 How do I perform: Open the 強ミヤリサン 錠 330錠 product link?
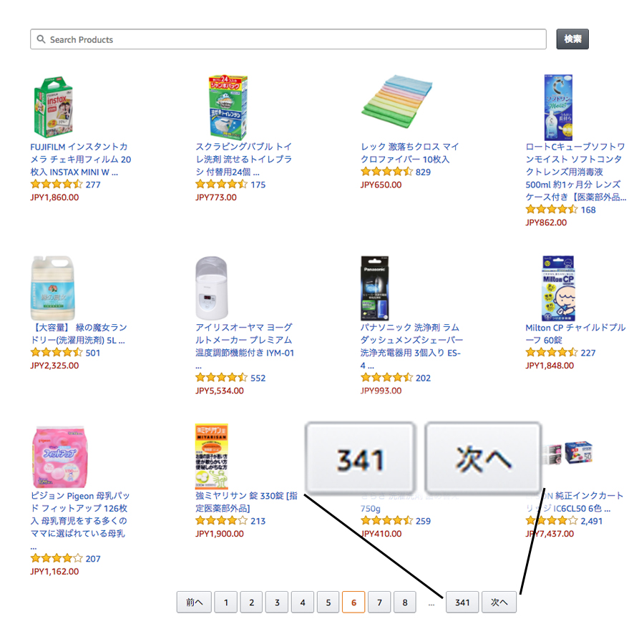pyautogui.click(x=246, y=502)
